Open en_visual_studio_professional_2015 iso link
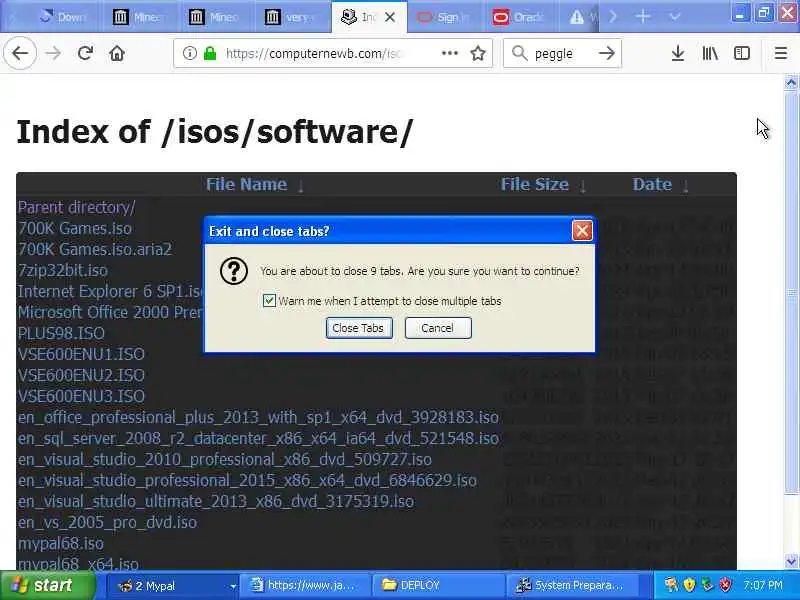Viewport: 800px width, 600px height. [247, 480]
